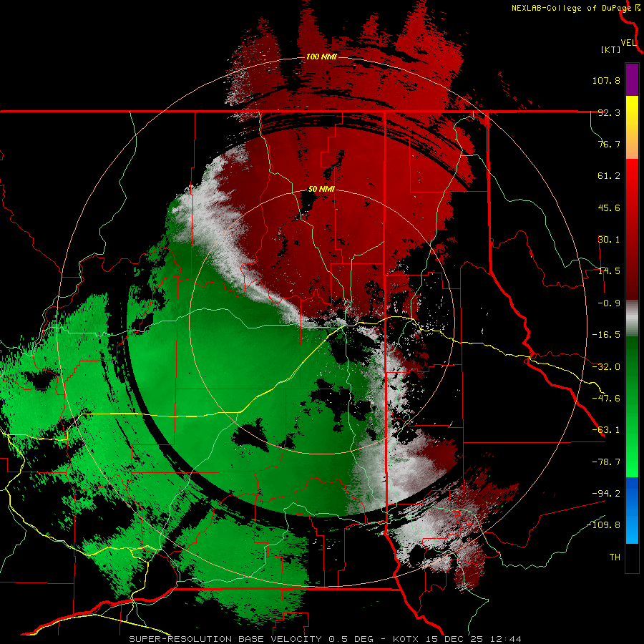The height and width of the screenshot is (644, 644).
Task: Click the Super-Resolution Base Velocity caption text
Action: [x=325, y=639]
